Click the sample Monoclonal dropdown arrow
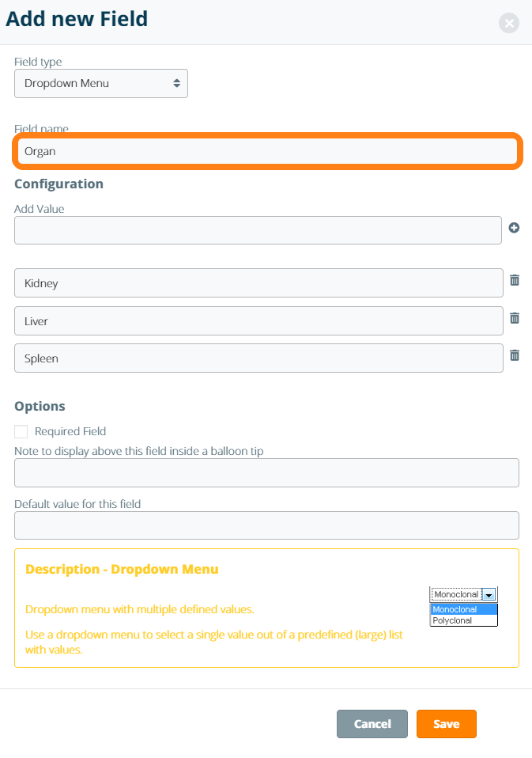 (489, 595)
